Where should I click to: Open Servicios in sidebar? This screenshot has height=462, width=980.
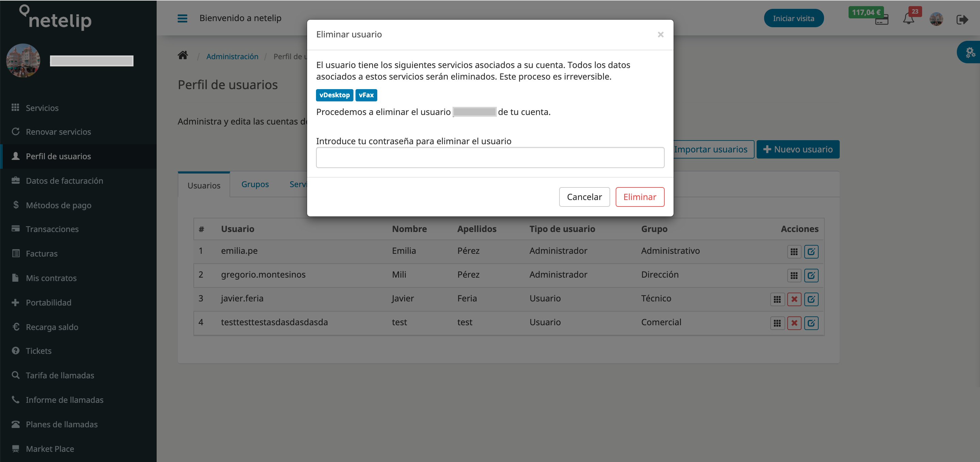(x=78, y=108)
